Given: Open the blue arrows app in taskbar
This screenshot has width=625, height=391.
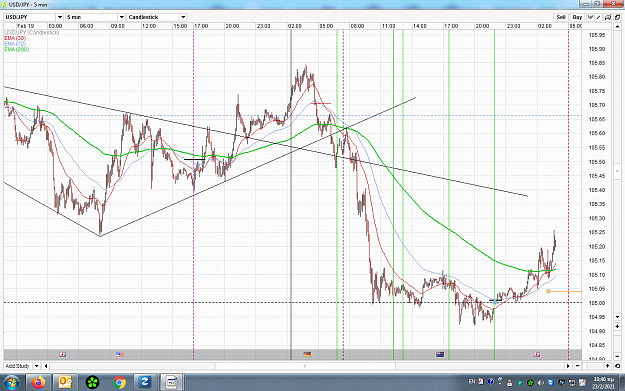Looking at the screenshot, I should coord(145,383).
